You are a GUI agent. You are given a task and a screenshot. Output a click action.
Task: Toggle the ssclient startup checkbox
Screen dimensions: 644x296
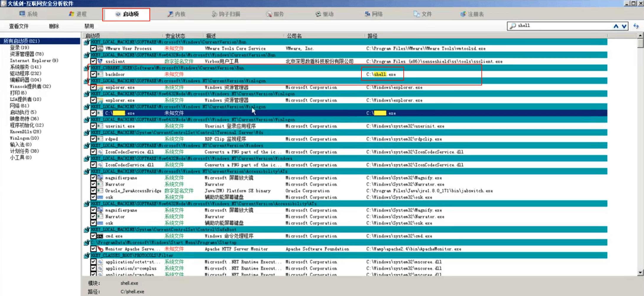[93, 61]
